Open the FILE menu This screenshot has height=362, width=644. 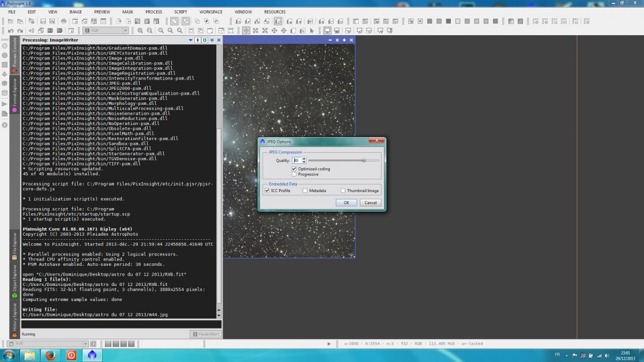[x=12, y=12]
